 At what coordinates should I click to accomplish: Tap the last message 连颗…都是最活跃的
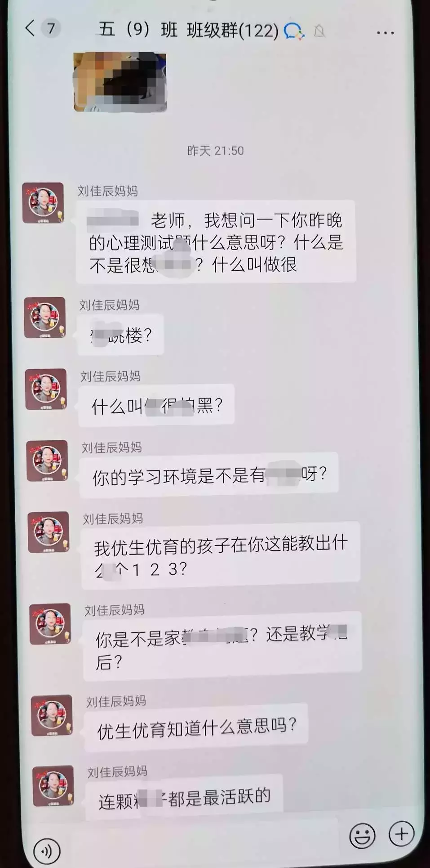tap(184, 797)
